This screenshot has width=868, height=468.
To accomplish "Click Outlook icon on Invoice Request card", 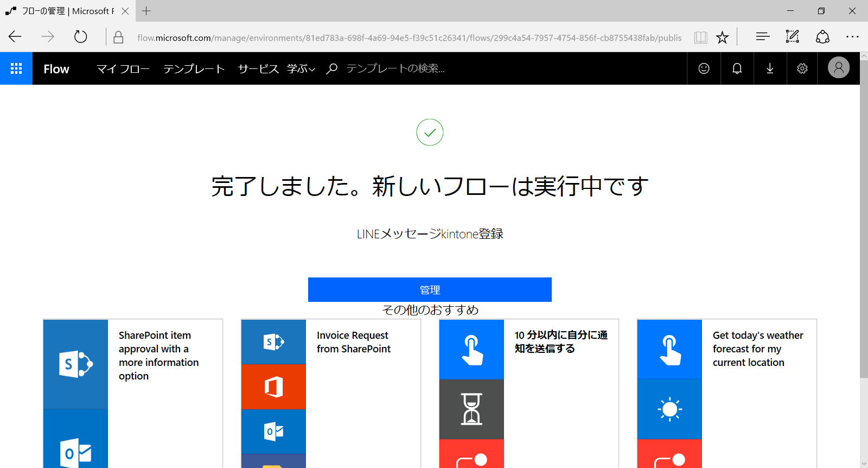I will (273, 431).
